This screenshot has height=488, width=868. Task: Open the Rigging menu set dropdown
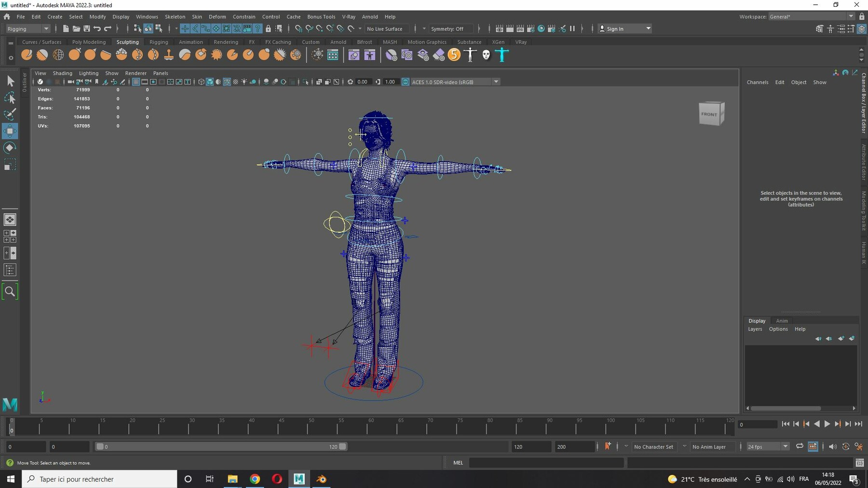(x=28, y=29)
